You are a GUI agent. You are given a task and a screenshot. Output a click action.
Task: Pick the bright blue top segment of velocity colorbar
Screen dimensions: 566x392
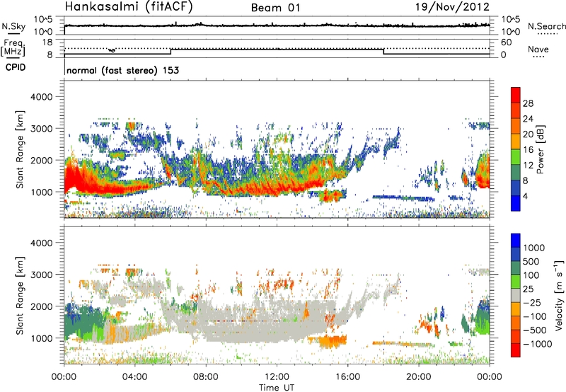(516, 241)
